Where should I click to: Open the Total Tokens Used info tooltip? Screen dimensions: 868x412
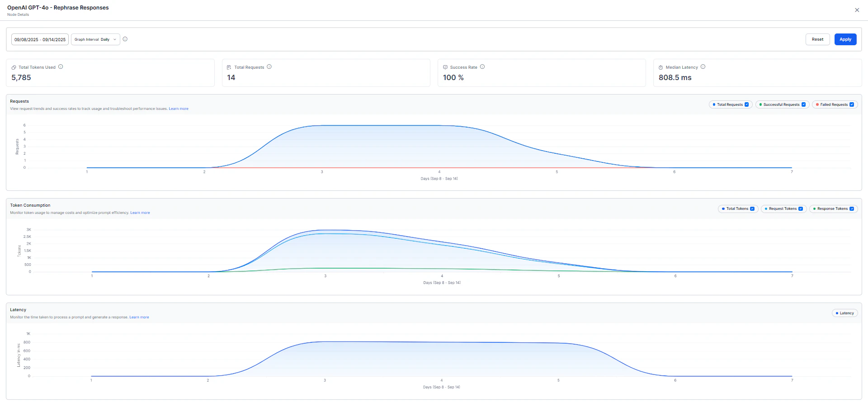click(x=61, y=66)
